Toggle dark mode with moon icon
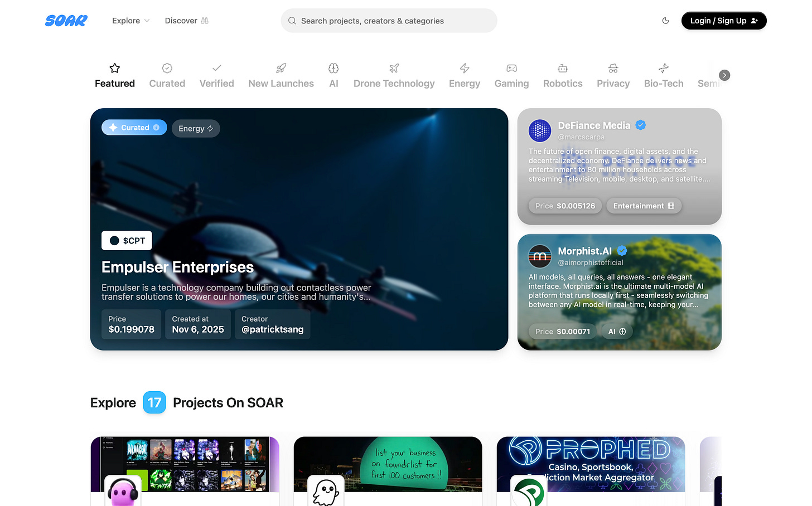The image size is (812, 506). pyautogui.click(x=665, y=21)
